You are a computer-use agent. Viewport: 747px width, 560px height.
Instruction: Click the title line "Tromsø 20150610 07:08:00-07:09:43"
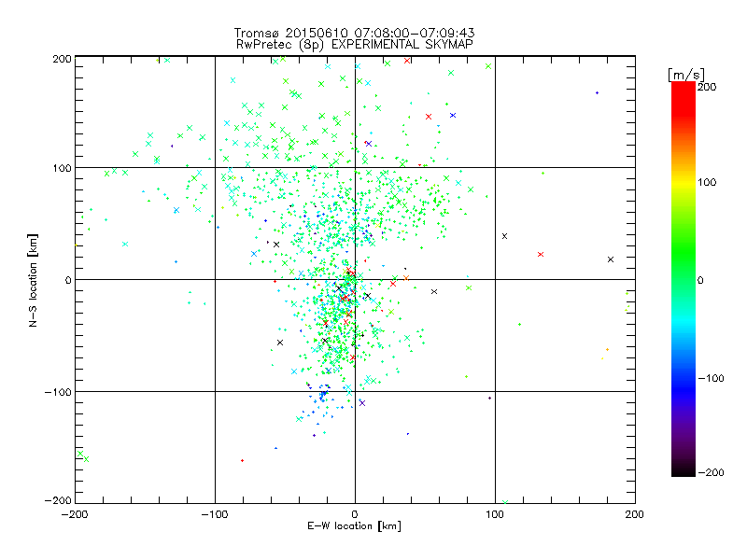354,33
